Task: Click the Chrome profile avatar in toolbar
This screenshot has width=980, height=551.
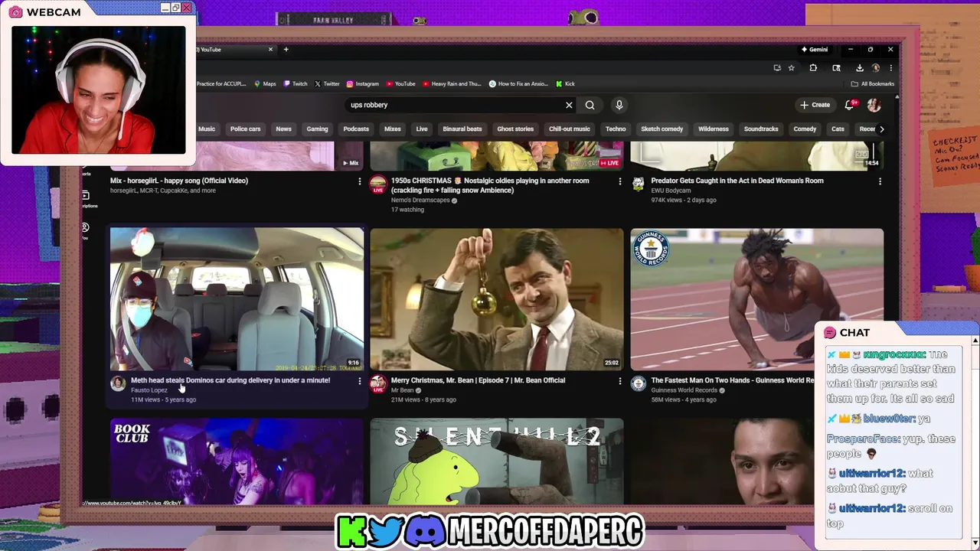Action: coord(876,68)
